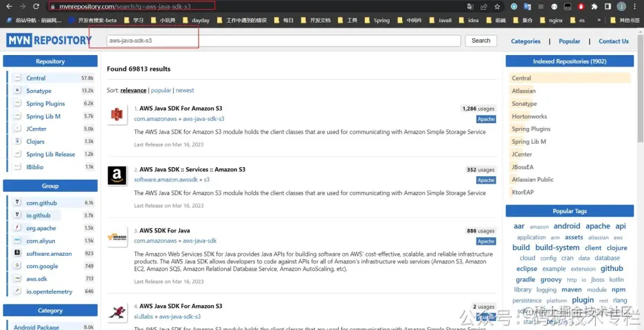The height and width of the screenshot is (330, 644).
Task: Open the Chrome profile avatar
Action: tap(622, 7)
